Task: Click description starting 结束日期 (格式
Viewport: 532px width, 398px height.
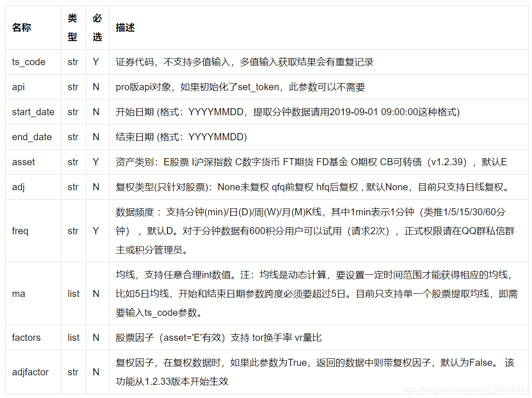Action: pyautogui.click(x=181, y=137)
